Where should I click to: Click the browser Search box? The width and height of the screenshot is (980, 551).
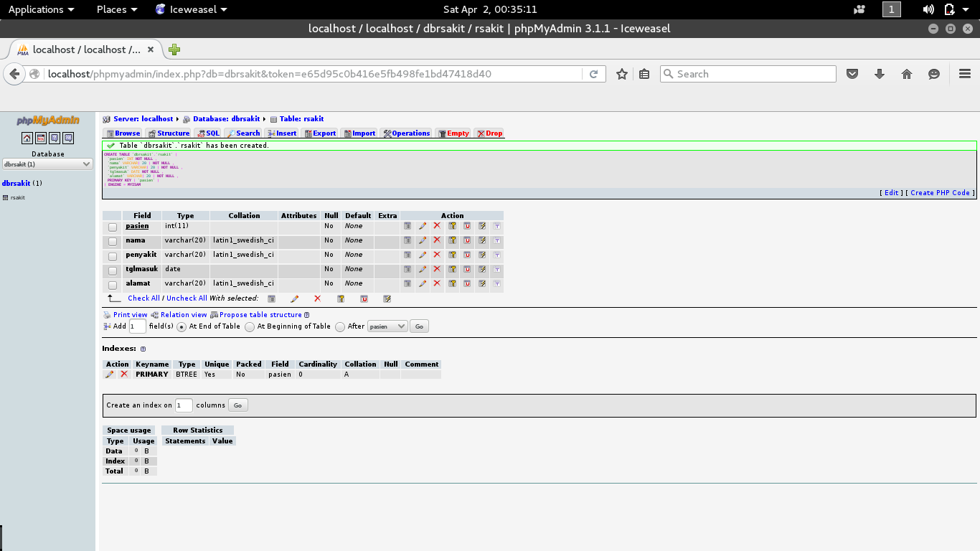[x=748, y=74]
